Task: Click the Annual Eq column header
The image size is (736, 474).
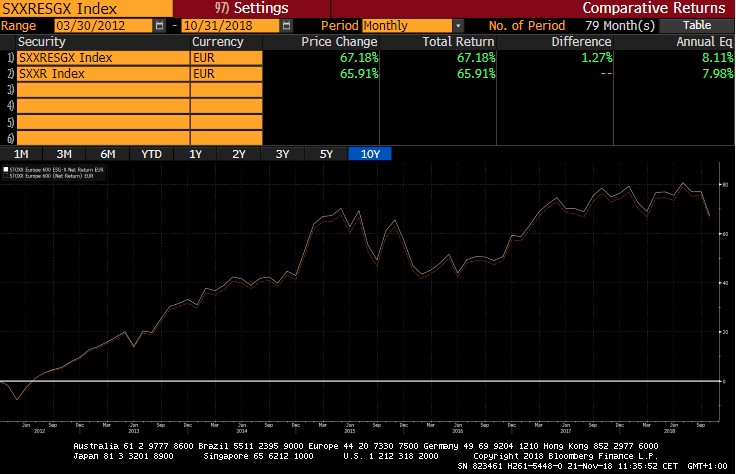Action: point(704,42)
